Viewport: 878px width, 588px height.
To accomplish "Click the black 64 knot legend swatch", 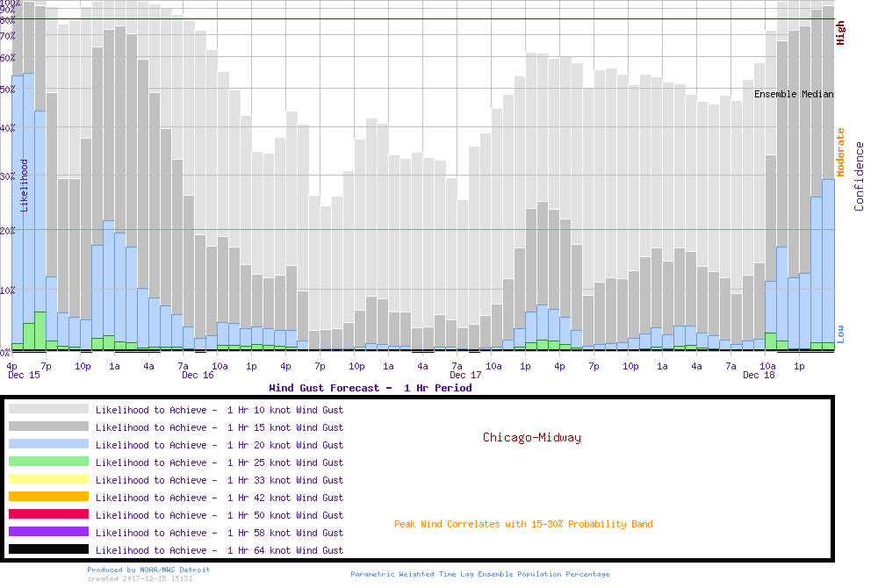I will click(48, 549).
